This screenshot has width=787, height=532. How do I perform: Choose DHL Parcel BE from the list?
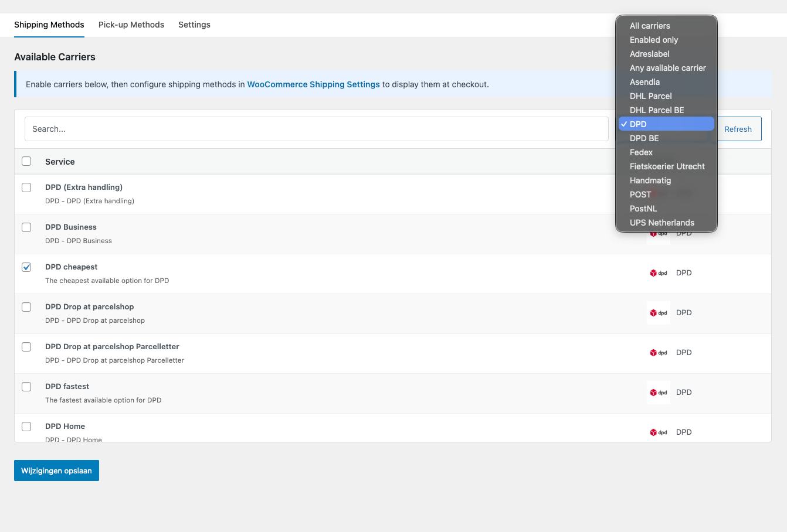(x=666, y=110)
